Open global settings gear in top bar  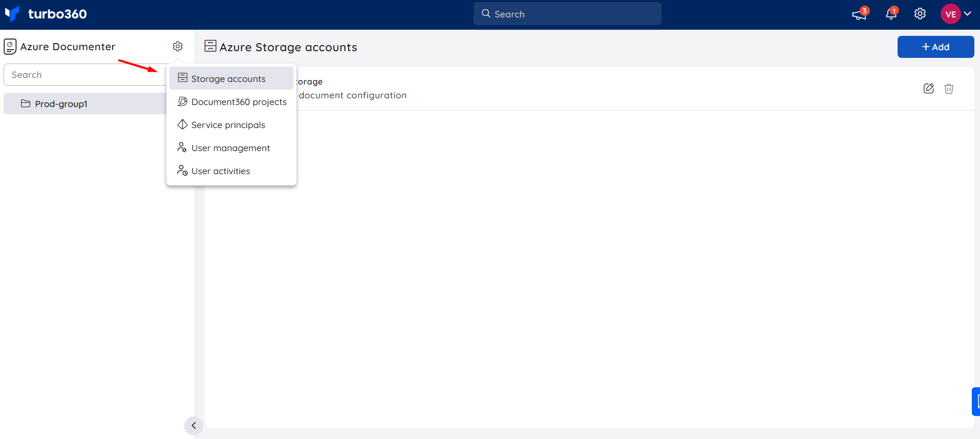coord(920,14)
